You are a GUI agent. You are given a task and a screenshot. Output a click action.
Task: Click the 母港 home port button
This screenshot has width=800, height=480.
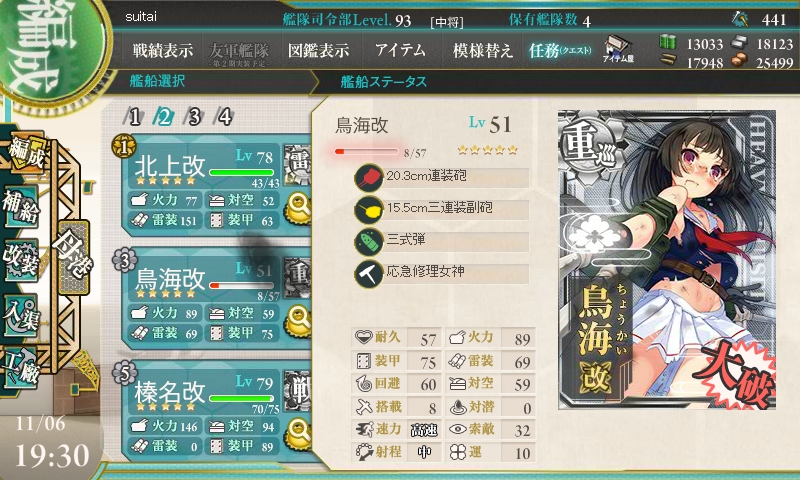[x=74, y=258]
